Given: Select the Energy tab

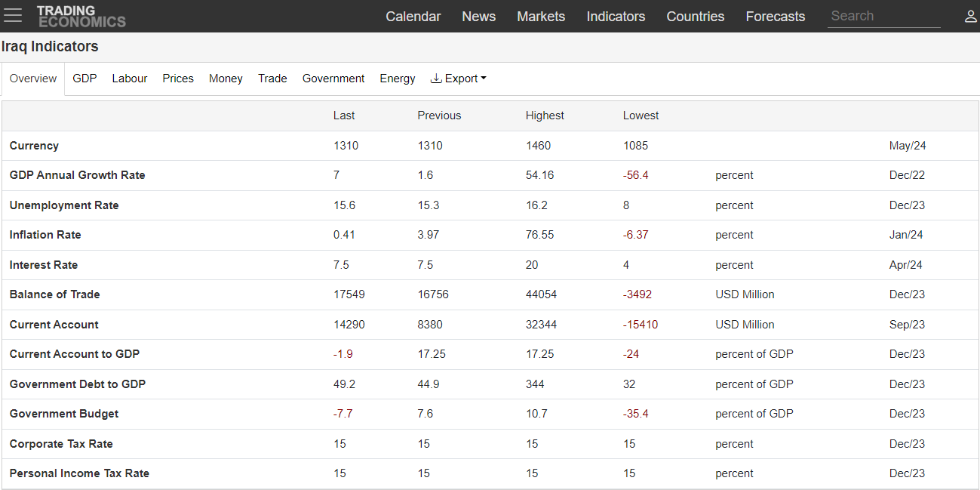Looking at the screenshot, I should click(x=398, y=79).
